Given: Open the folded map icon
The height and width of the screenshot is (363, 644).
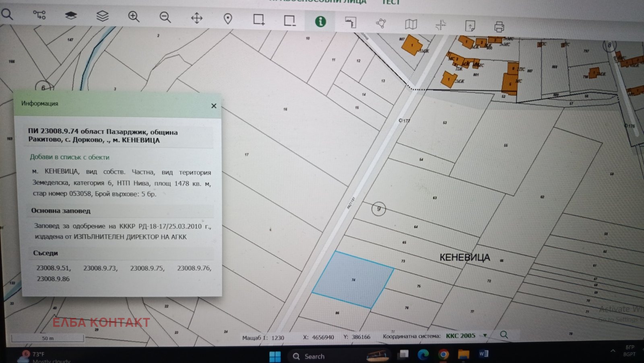Looking at the screenshot, I should pos(411,25).
